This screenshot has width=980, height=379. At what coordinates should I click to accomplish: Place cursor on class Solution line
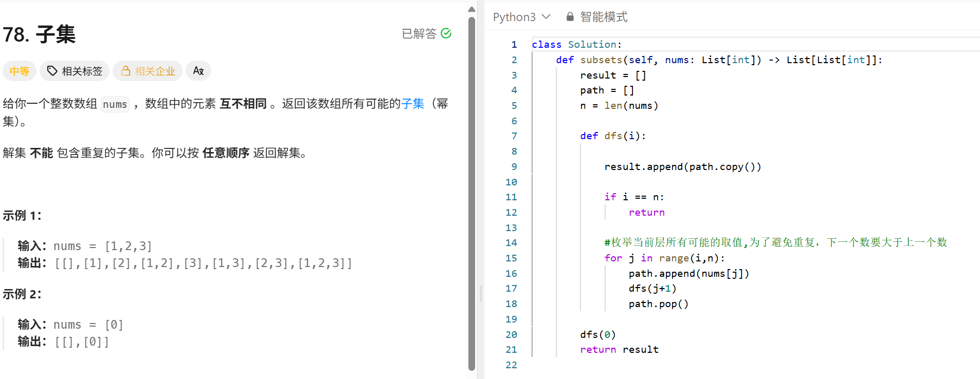pyautogui.click(x=576, y=45)
